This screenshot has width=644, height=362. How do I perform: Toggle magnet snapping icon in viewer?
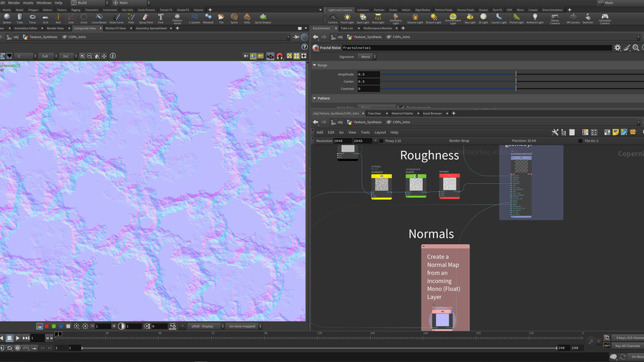[x=280, y=56]
